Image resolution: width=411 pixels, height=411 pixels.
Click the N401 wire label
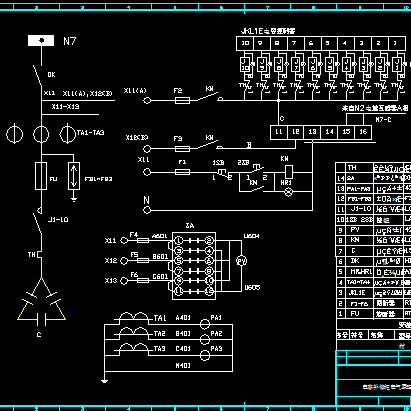(183, 366)
